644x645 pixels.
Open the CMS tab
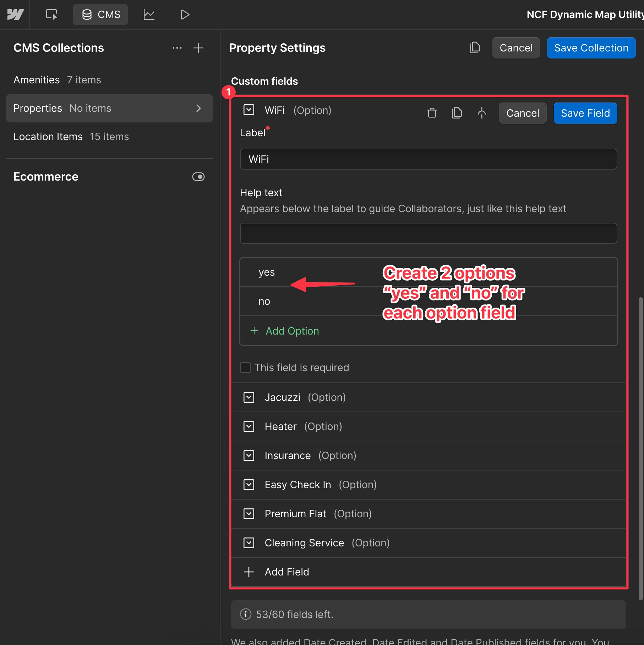(100, 15)
